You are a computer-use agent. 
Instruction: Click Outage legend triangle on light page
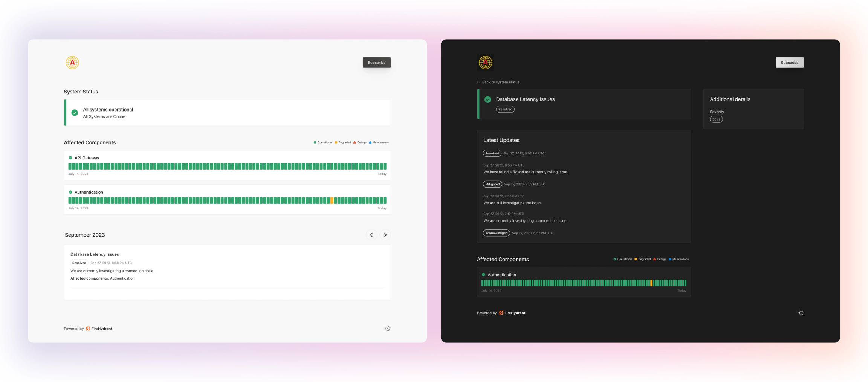point(355,142)
